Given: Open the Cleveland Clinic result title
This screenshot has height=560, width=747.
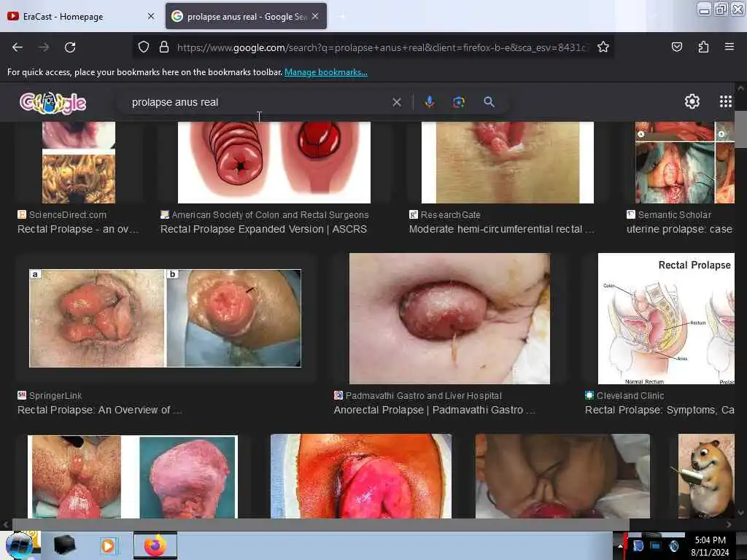Looking at the screenshot, I should point(659,410).
